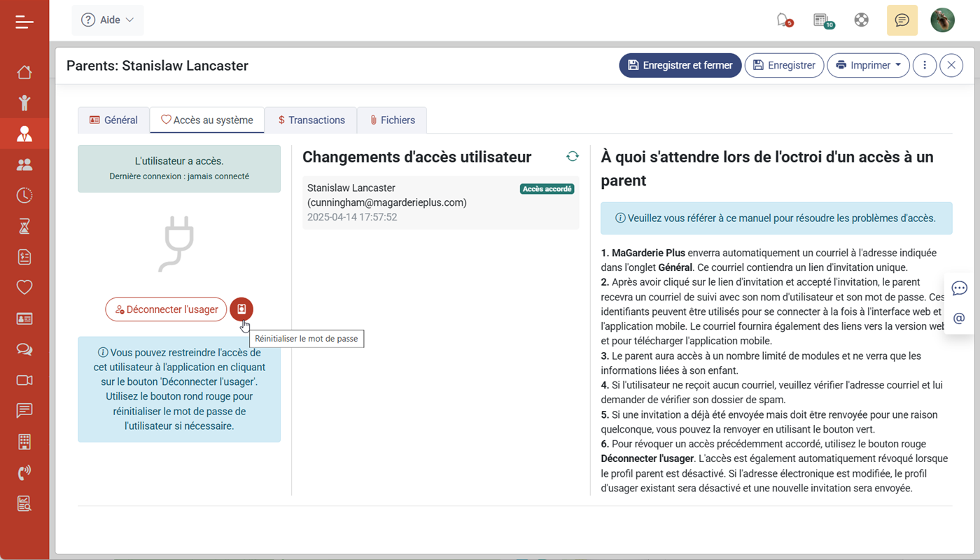Click the blue info box about restricting access
The width and height of the screenshot is (980, 560).
179,389
